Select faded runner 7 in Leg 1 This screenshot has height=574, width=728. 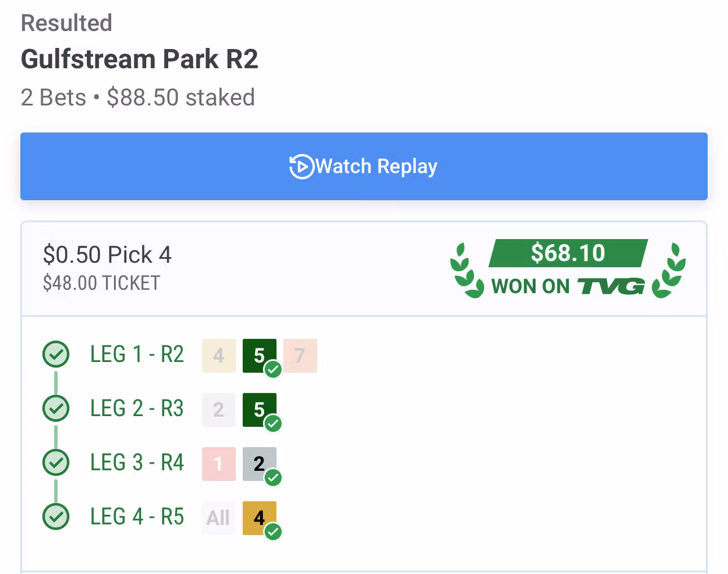pyautogui.click(x=300, y=356)
